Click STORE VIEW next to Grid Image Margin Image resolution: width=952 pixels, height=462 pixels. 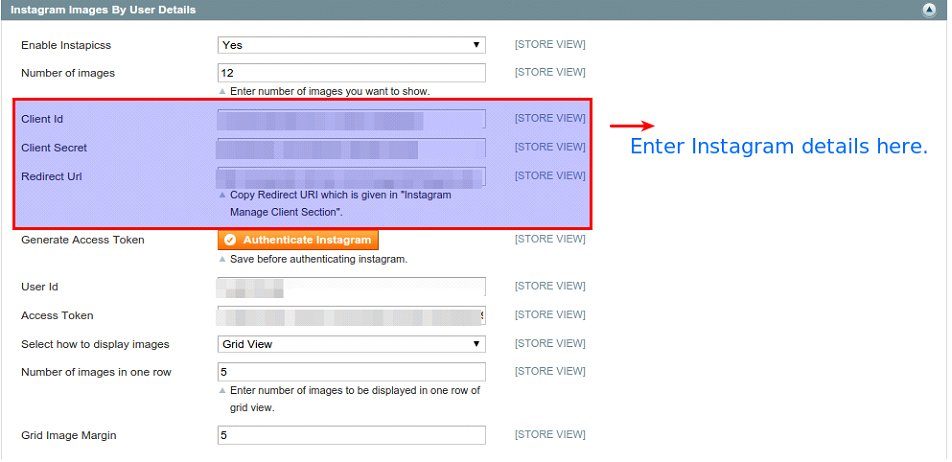pos(550,435)
